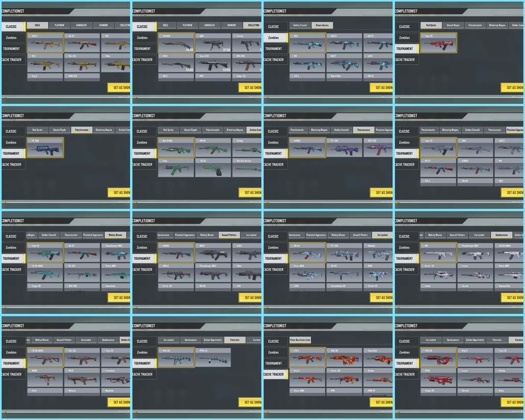Click Set As Show in the Carmine panel
The image size is (525, 420).
click(513, 402)
